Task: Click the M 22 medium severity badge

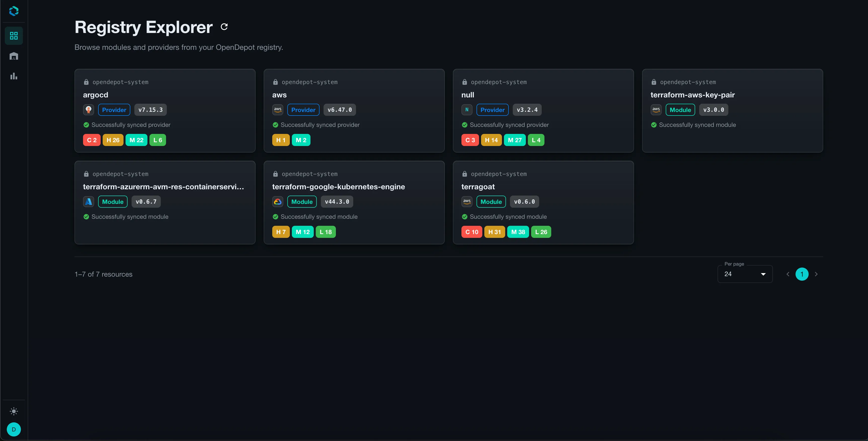Action: pos(136,140)
